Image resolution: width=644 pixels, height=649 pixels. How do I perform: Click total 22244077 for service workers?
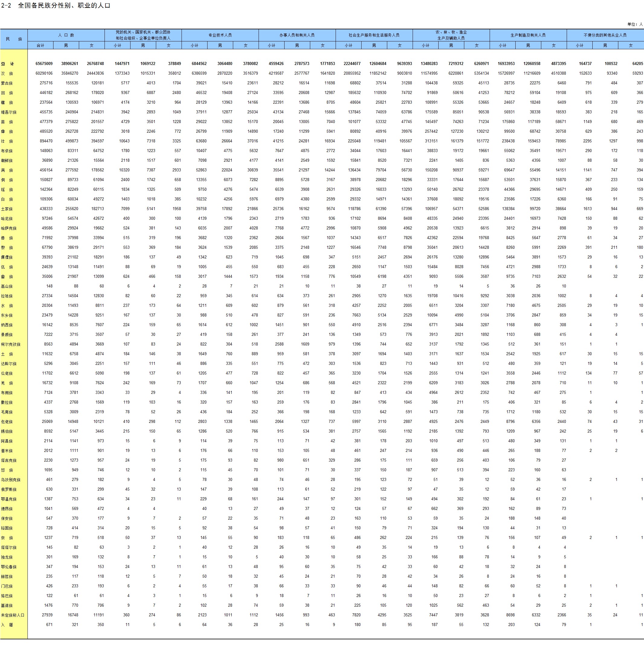pos(352,63)
